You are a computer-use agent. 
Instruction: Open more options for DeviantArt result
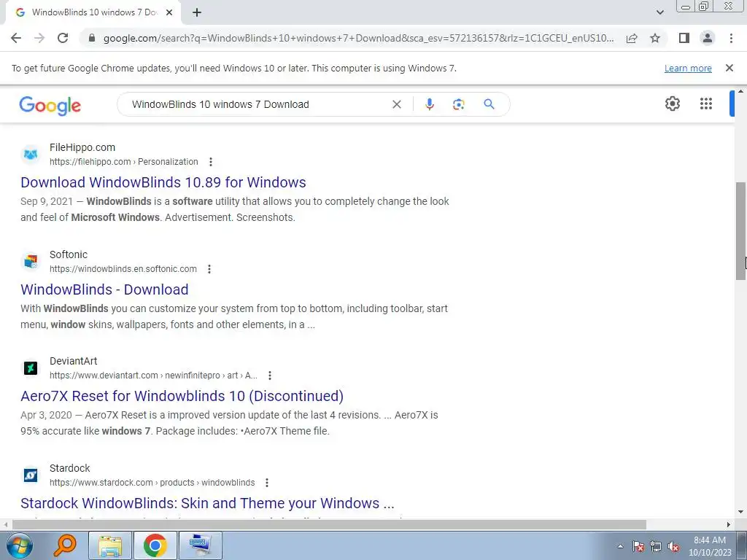pos(270,376)
